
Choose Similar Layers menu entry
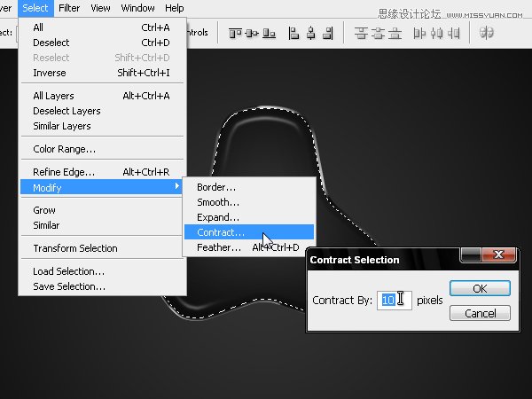(x=102, y=126)
